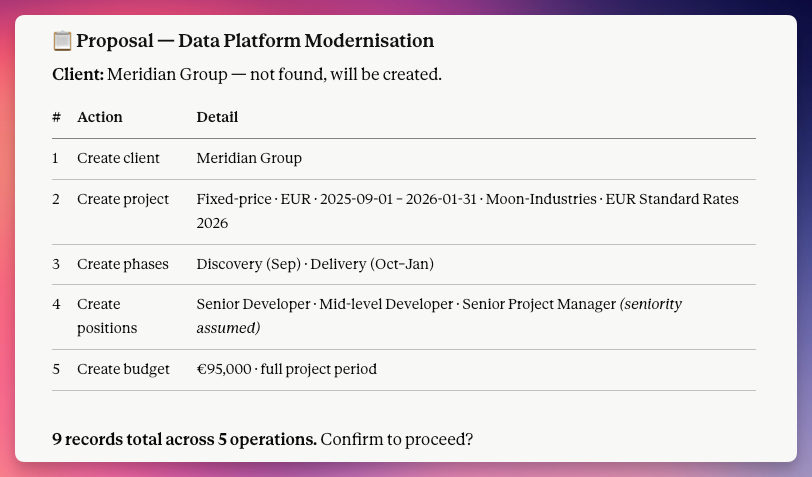This screenshot has width=812, height=477.
Task: Select the Create budget action cell
Action: point(123,369)
